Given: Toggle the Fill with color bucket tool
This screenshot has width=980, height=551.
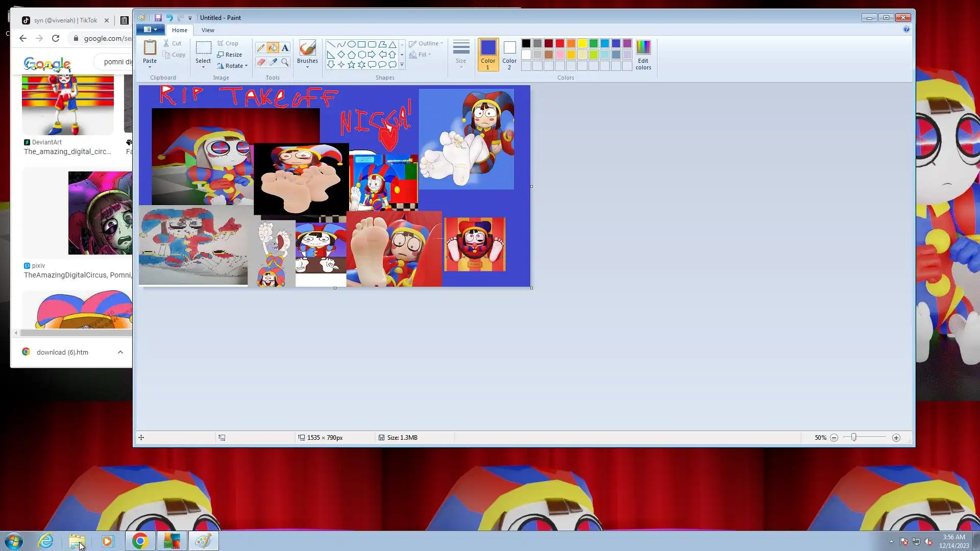Looking at the screenshot, I should [x=273, y=48].
